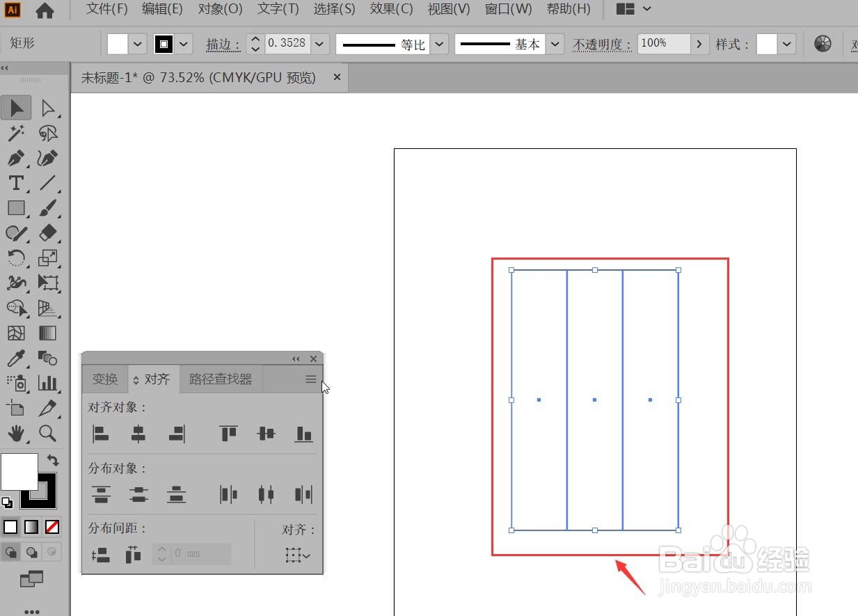Image resolution: width=858 pixels, height=616 pixels.
Task: Set paint mode to Color
Action: click(x=10, y=527)
